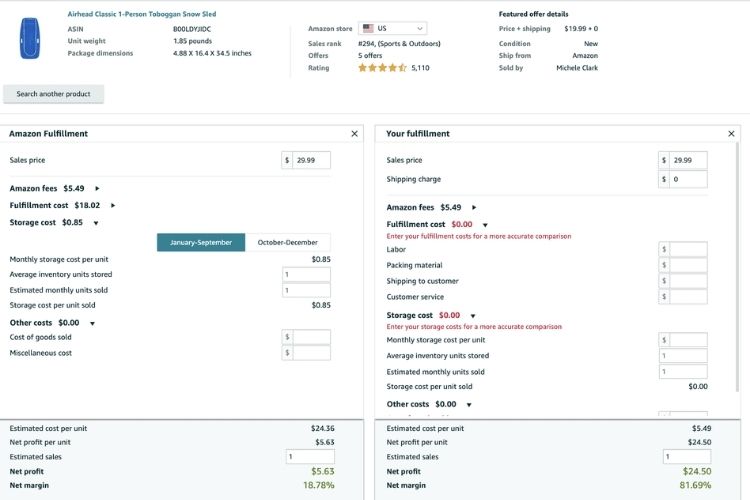Viewport: 750px width, 500px height.
Task: Collapse Storage cost $0.85 section
Action: 96,223
